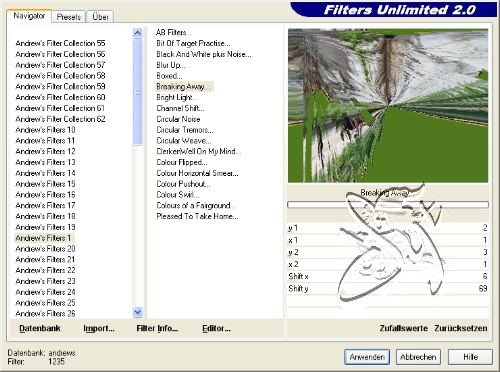
Task: Click Zurücksetzen to reset values
Action: coord(461,328)
